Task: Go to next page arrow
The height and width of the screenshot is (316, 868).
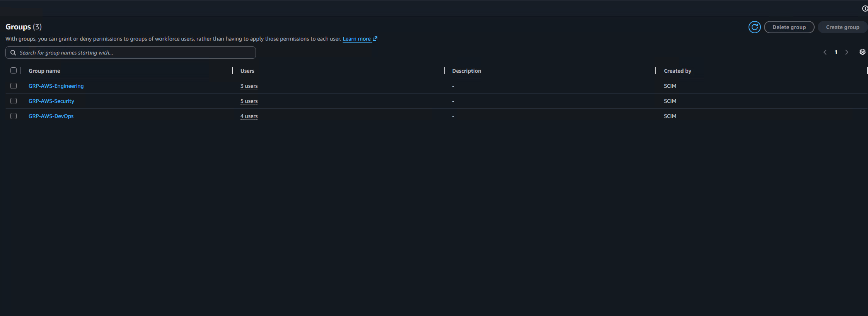Action: [846, 52]
